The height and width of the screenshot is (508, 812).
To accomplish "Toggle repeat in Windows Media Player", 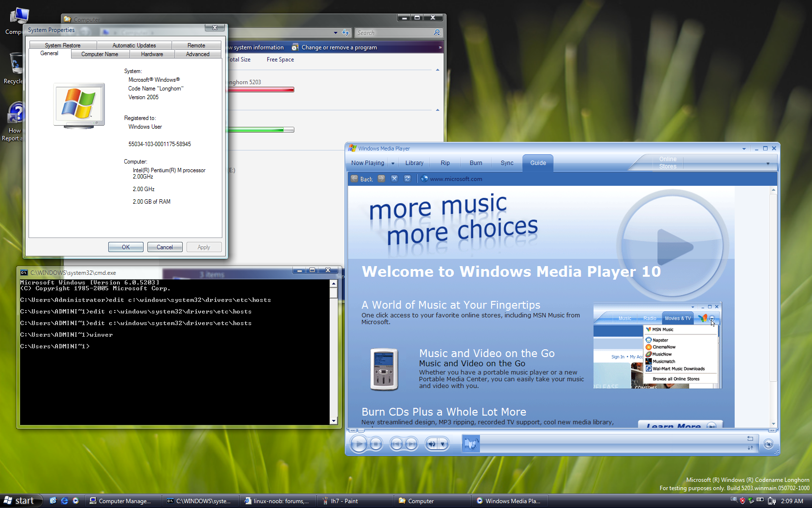I will point(750,438).
